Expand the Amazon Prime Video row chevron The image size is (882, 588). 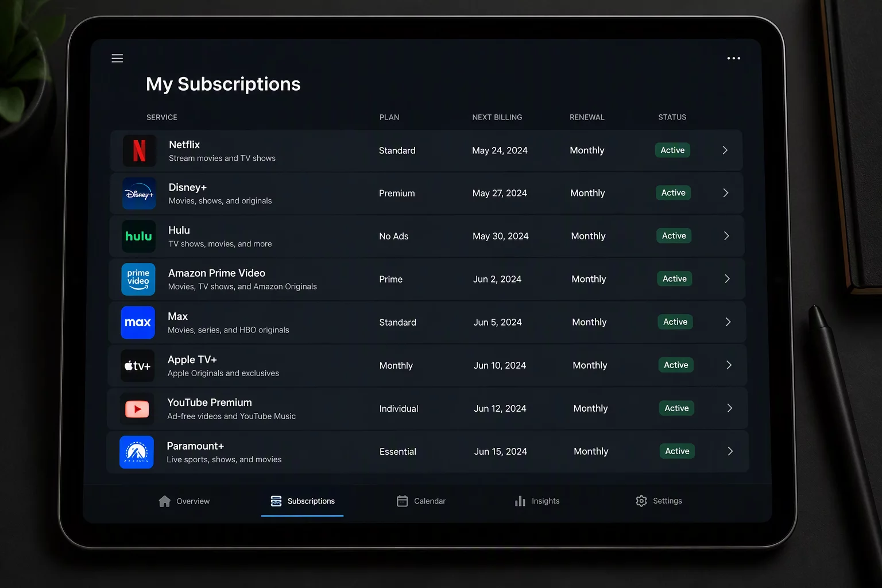tap(728, 278)
